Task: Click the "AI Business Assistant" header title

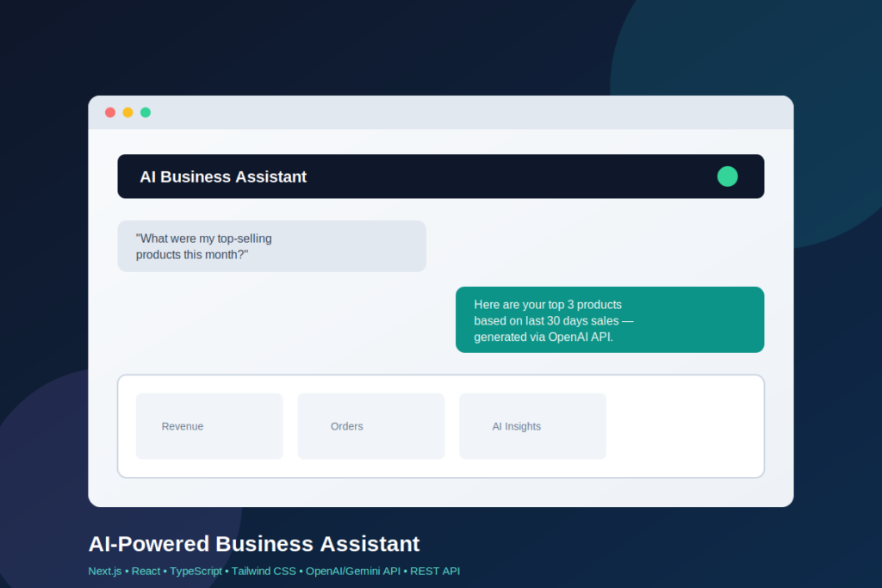Action: 223,176
